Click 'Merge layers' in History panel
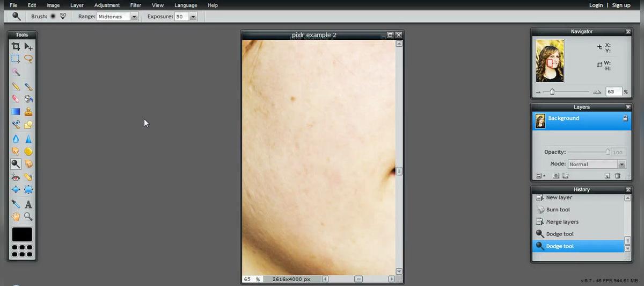The height and width of the screenshot is (286, 644). 562,221
